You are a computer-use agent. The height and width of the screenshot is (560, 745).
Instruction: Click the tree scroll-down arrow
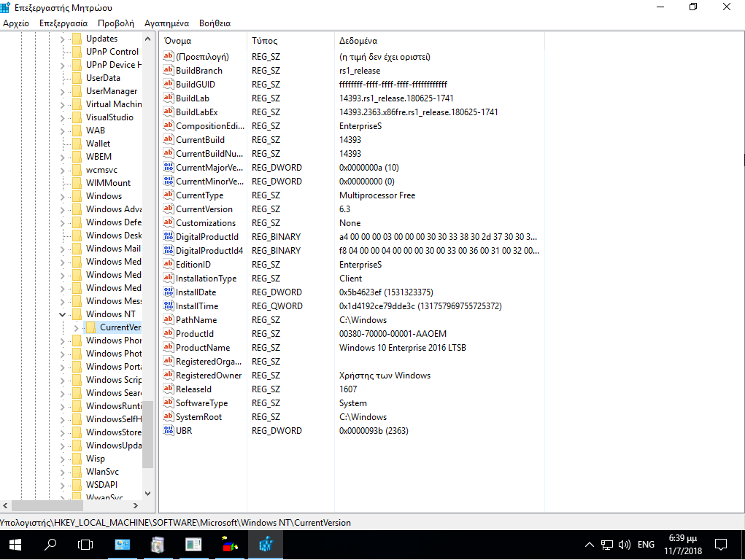pos(148,494)
